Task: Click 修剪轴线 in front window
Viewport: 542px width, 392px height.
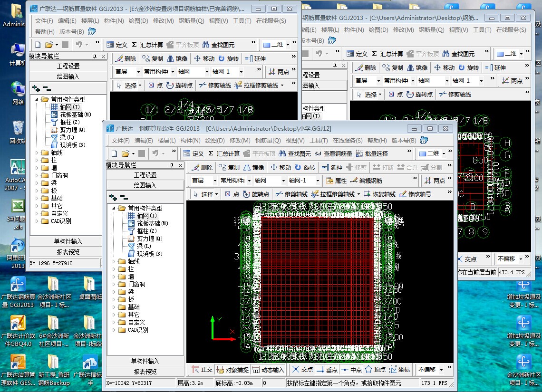Action: click(x=292, y=194)
